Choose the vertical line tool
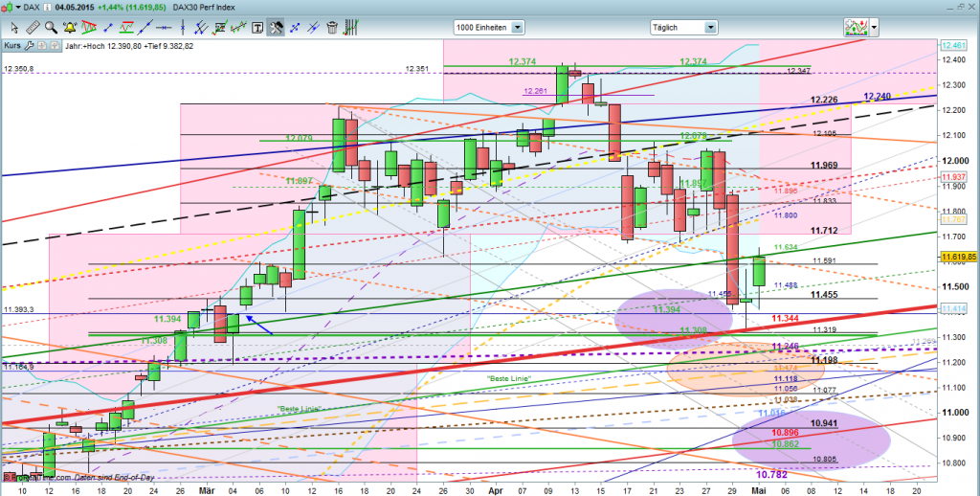The width and height of the screenshot is (980, 496). point(183,28)
